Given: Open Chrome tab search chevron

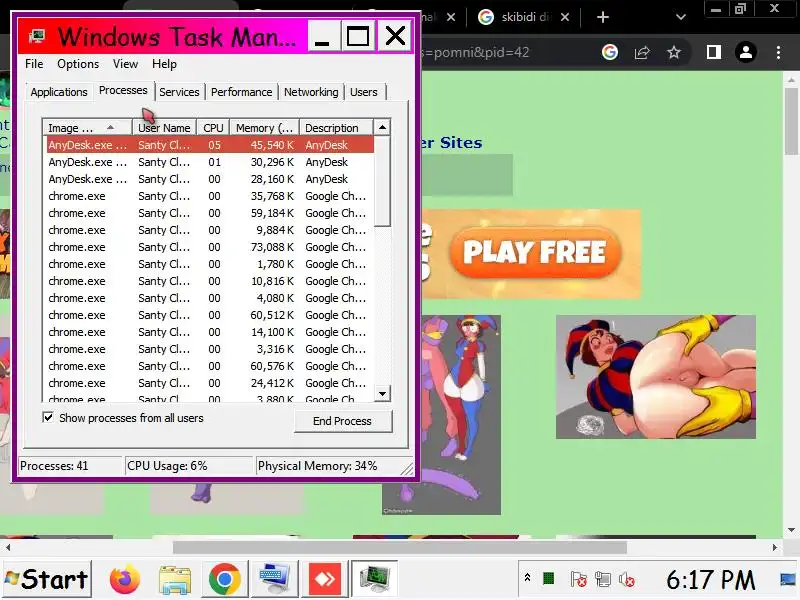Looking at the screenshot, I should [x=681, y=17].
